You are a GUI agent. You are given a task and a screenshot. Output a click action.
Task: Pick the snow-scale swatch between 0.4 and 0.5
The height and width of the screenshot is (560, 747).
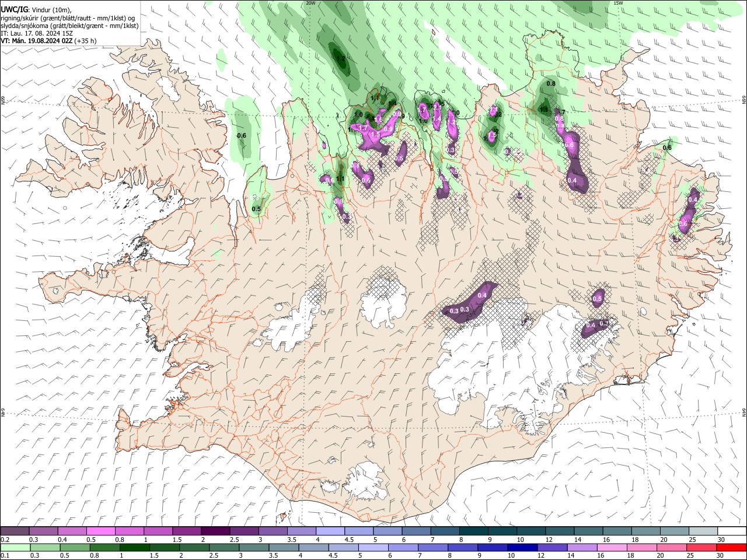tap(72, 531)
